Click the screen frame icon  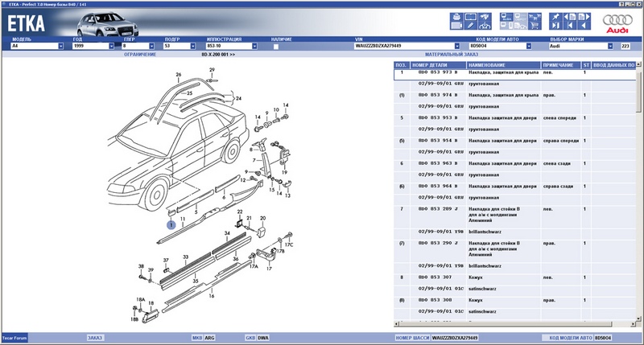[471, 17]
